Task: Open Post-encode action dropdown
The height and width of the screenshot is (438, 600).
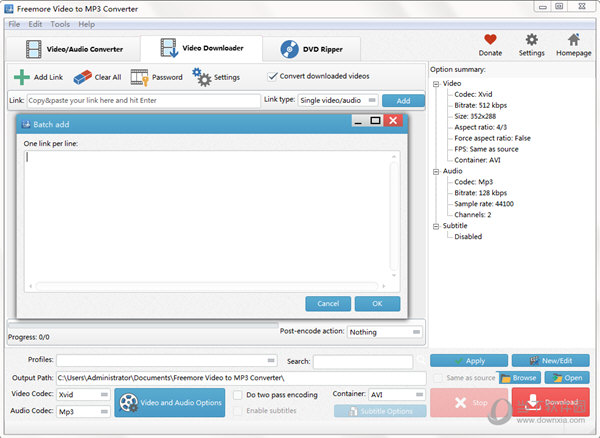Action: [385, 332]
